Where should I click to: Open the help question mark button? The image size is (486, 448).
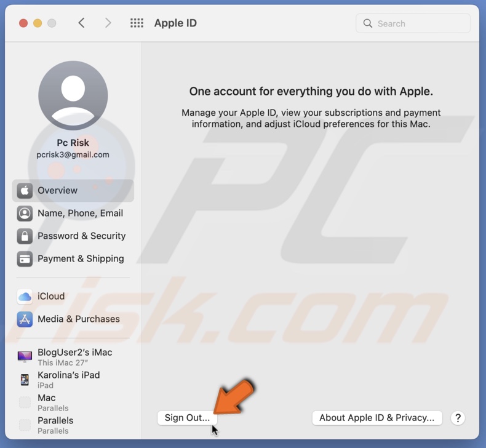[x=458, y=418]
